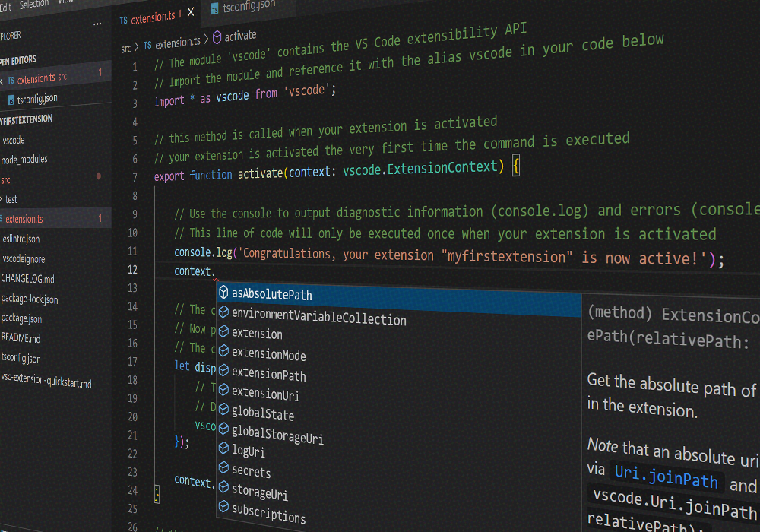
Task: Pick the globalState suggestion icon
Action: point(223,410)
